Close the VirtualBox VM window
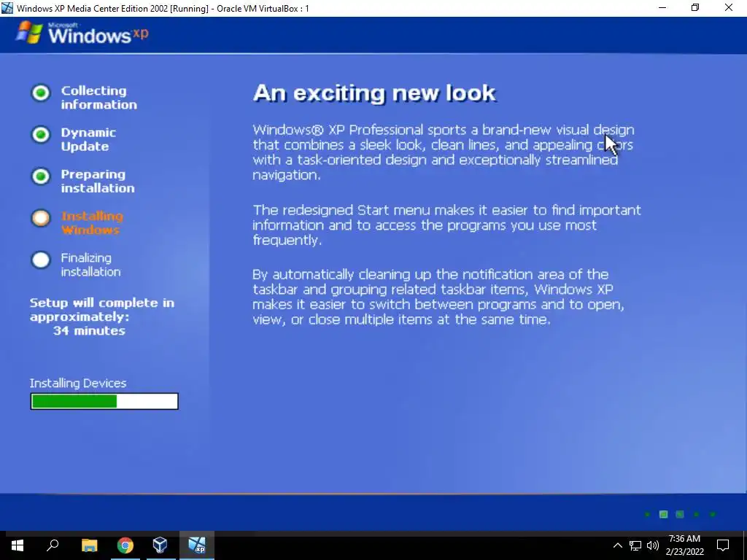 click(729, 8)
